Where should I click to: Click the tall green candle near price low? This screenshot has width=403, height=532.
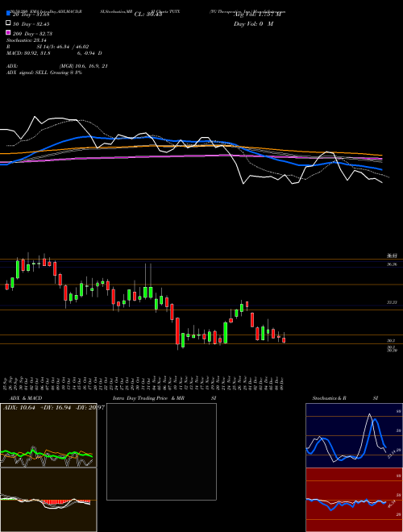pos(225,333)
